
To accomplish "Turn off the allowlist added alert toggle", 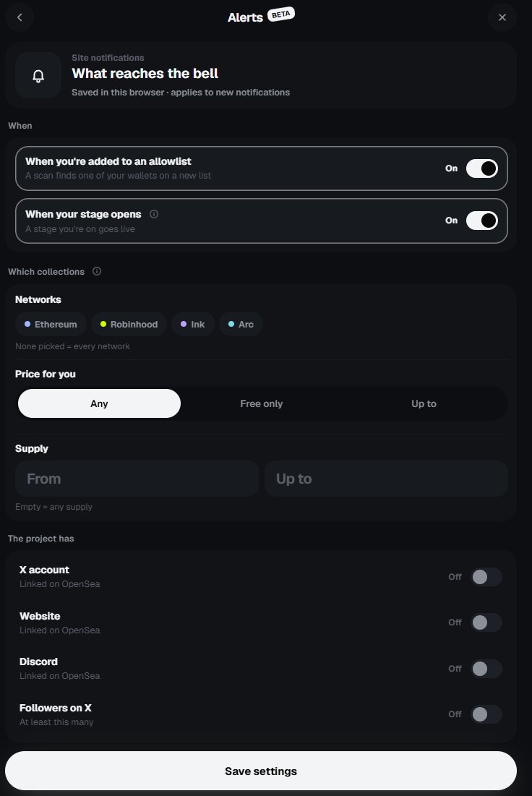I will coord(481,168).
